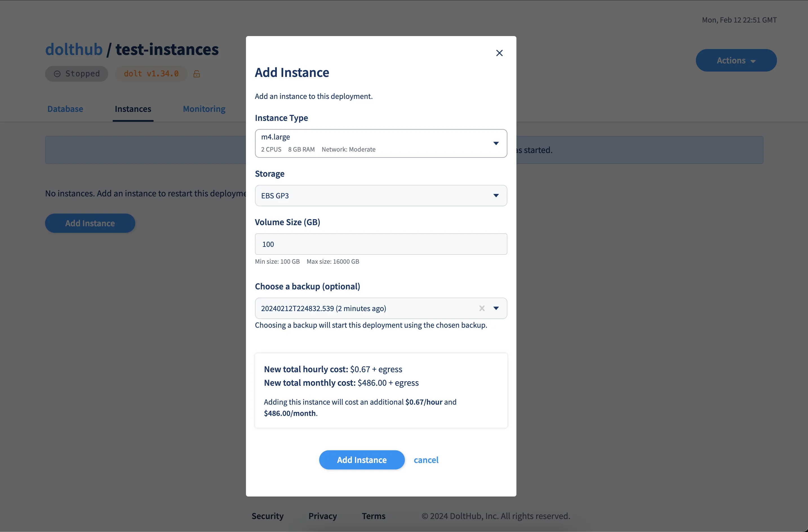Select the Instances tab
This screenshot has width=808, height=532.
pos(133,109)
